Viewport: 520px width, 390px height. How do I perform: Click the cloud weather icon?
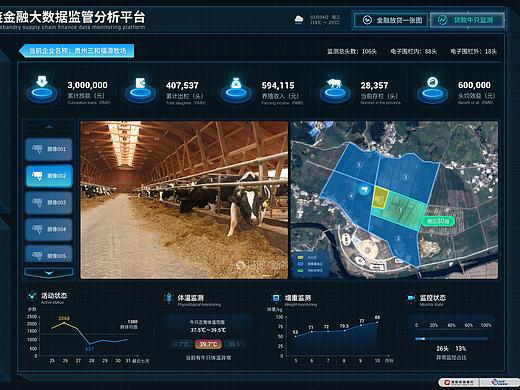pyautogui.click(x=299, y=20)
